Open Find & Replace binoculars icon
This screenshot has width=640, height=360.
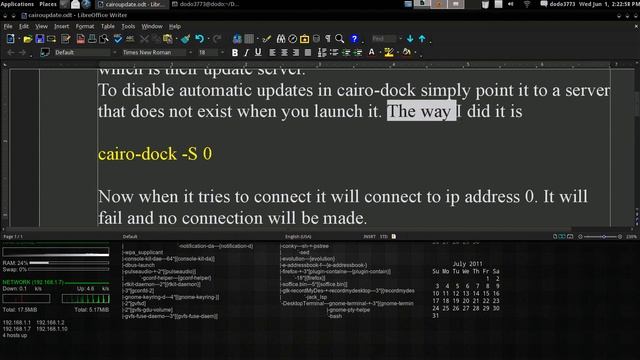tap(281, 39)
